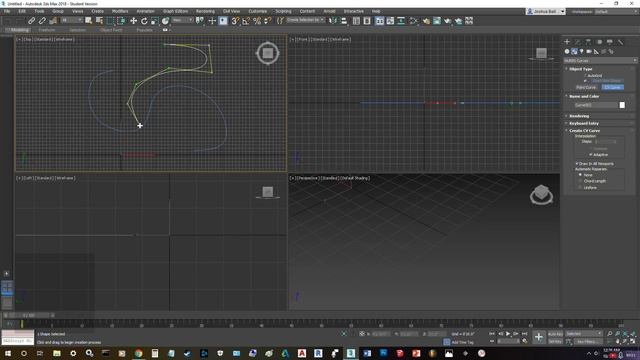Select the Link tool in main toolbar

pos(31,20)
